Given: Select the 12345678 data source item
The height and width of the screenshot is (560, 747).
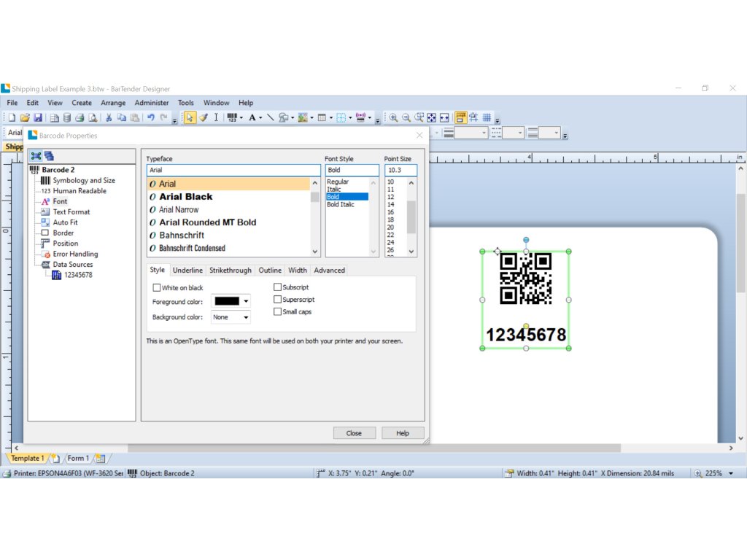Looking at the screenshot, I should (78, 275).
